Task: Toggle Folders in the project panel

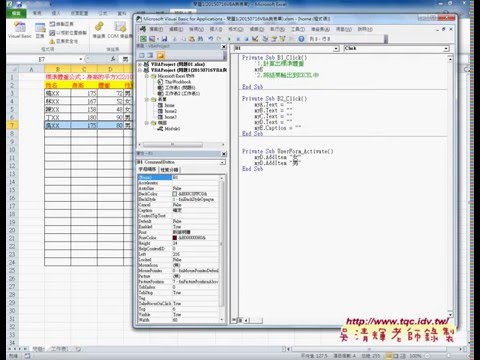Action: click(160, 55)
